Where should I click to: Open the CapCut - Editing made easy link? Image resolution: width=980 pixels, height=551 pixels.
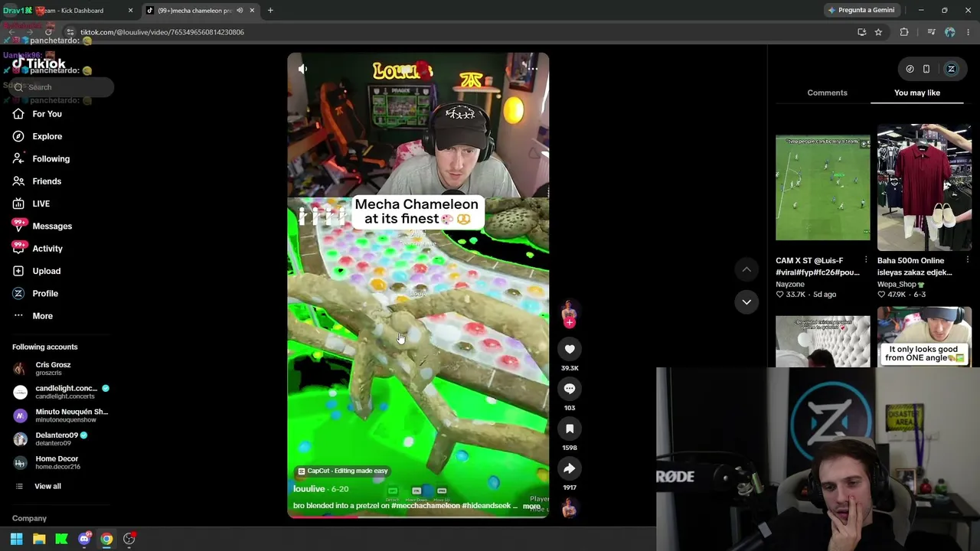343,471
